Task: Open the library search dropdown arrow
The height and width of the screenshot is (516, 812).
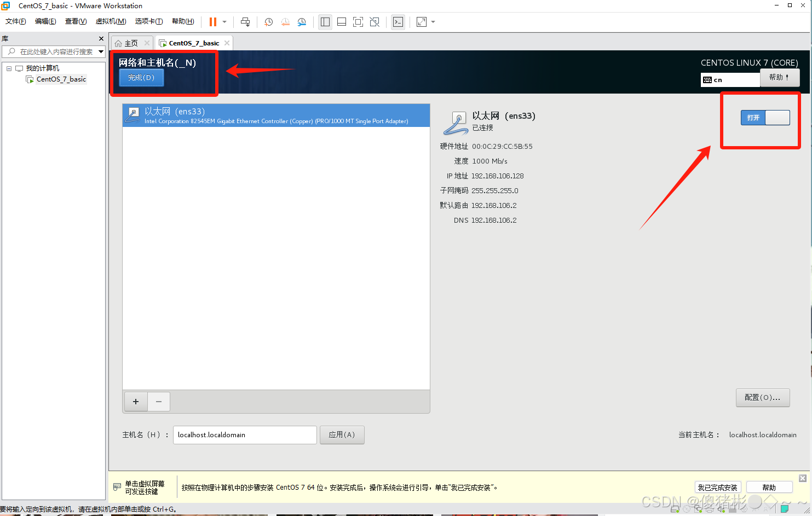Action: tap(101, 51)
